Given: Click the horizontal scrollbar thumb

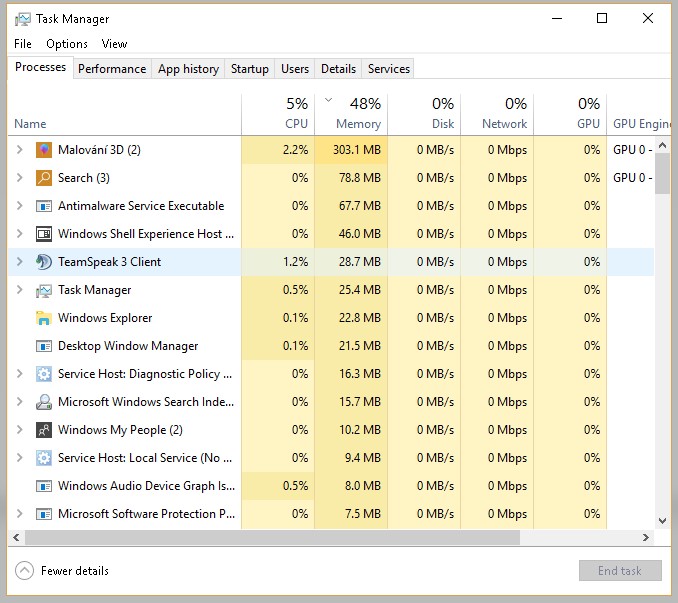Looking at the screenshot, I should point(272,537).
